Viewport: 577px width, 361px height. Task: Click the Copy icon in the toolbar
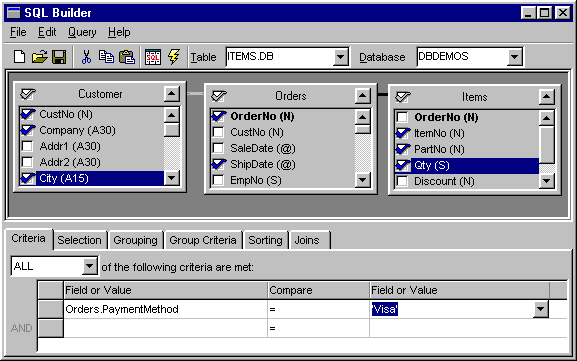[106, 57]
